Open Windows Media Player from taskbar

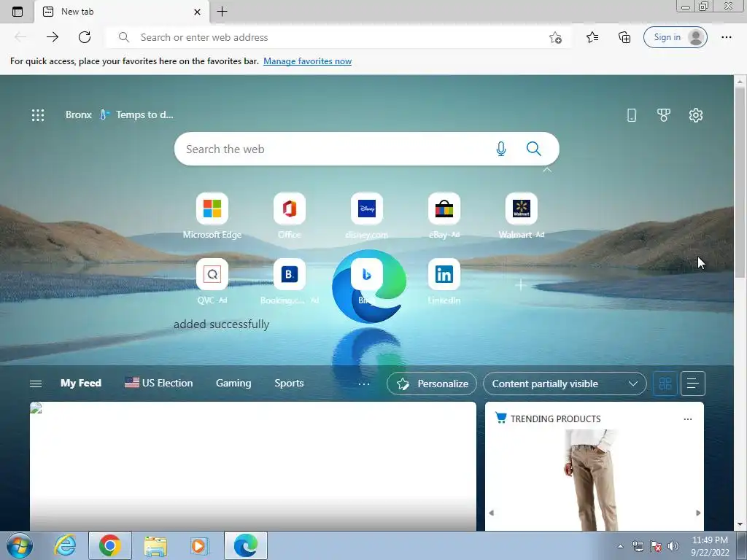pos(199,545)
